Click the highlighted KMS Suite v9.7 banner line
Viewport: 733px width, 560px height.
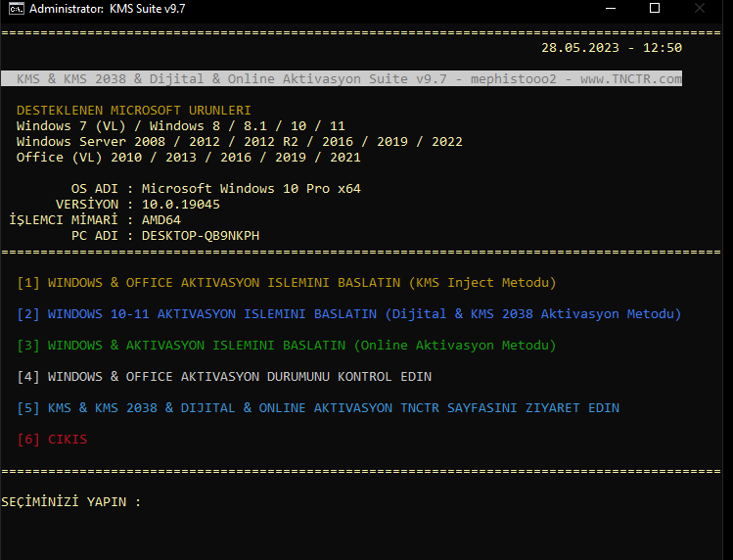342,78
